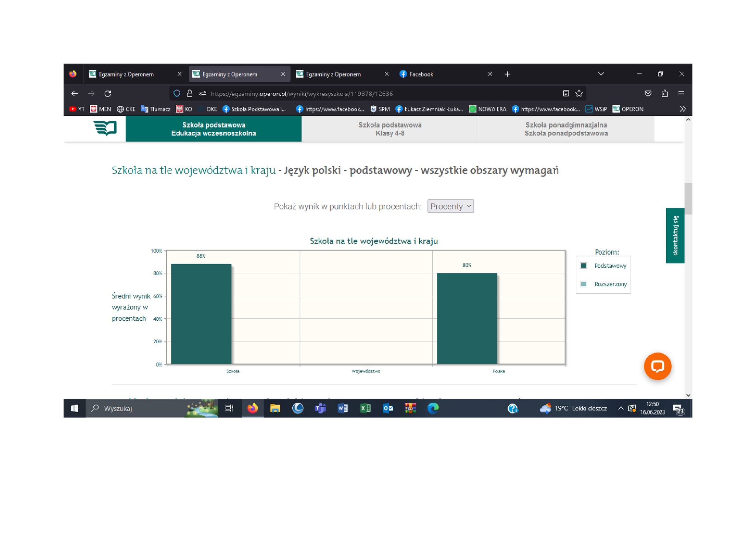This screenshot has height=535, width=756.
Task: Switch to the first Egzaminy z Operonem tab
Action: point(135,74)
